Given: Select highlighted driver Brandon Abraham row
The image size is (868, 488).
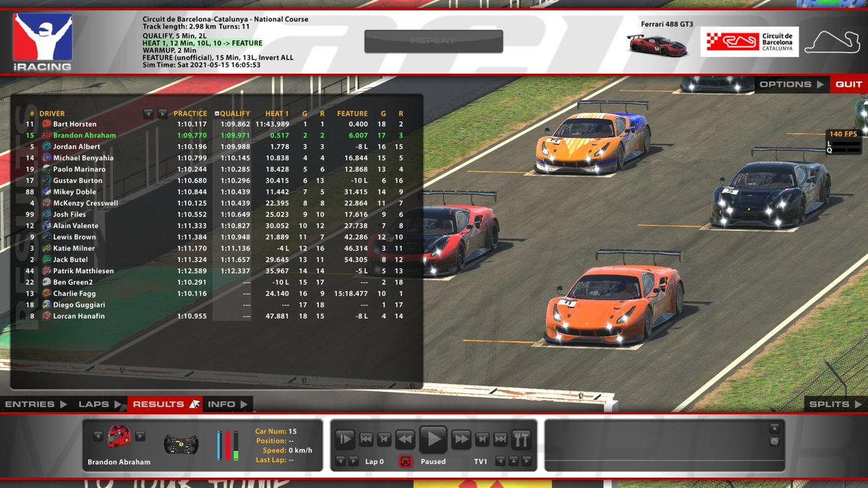Looking at the screenshot, I should [216, 135].
